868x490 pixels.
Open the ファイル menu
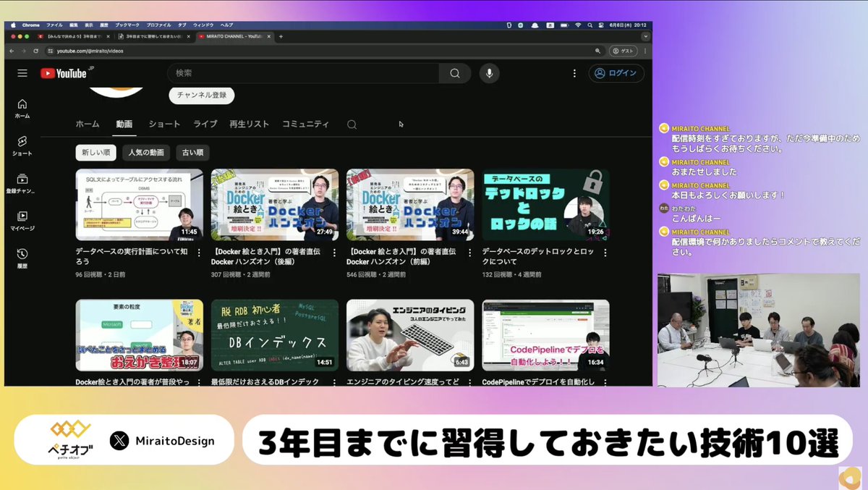[54, 25]
